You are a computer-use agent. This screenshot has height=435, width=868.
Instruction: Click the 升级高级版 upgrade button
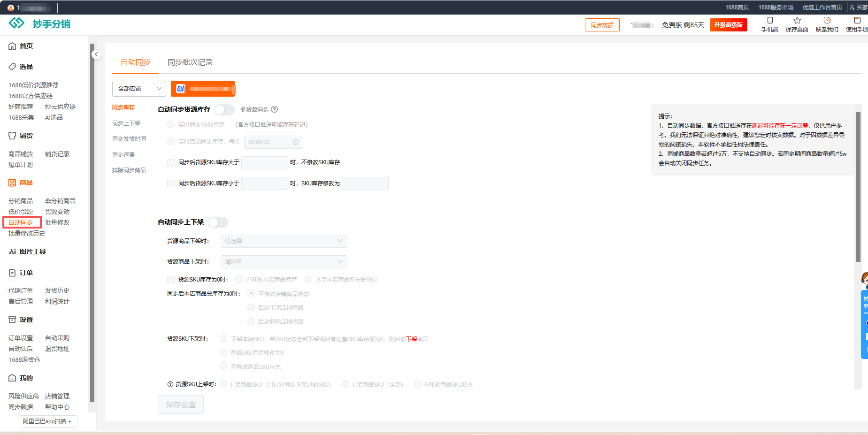pyautogui.click(x=729, y=25)
